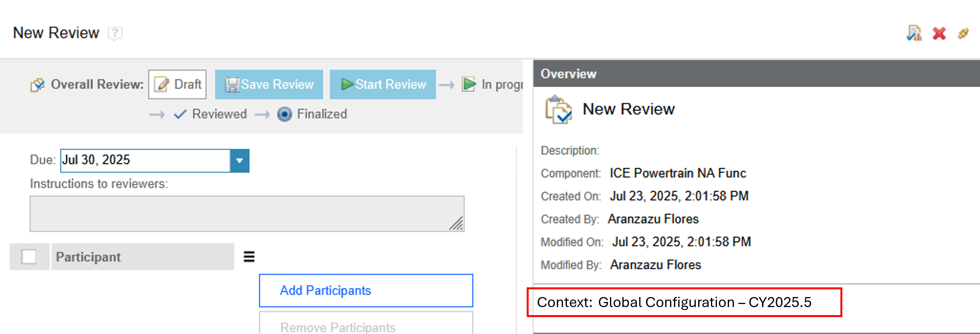The width and height of the screenshot is (980, 334).
Task: Click the Draft state button
Action: click(178, 84)
